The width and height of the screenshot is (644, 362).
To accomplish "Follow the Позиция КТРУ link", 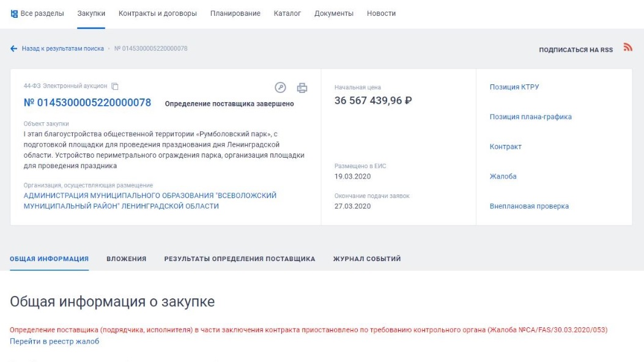I will click(514, 87).
